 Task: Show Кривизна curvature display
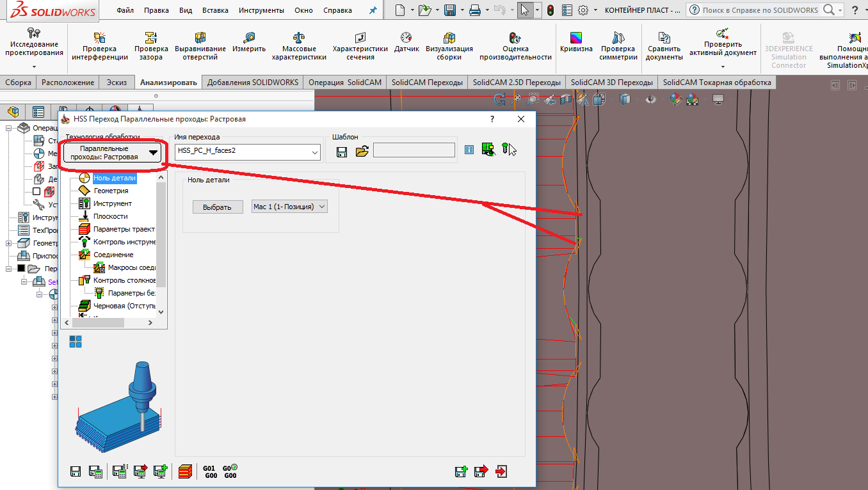click(576, 42)
